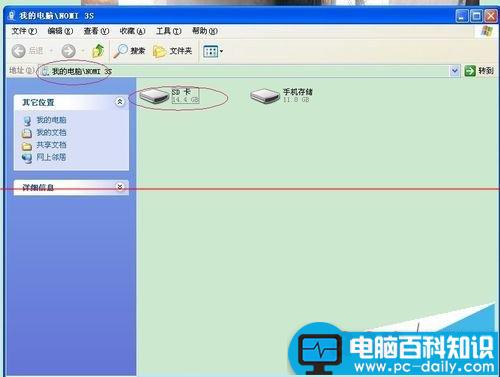Click the Network Places globe icon

[27, 158]
